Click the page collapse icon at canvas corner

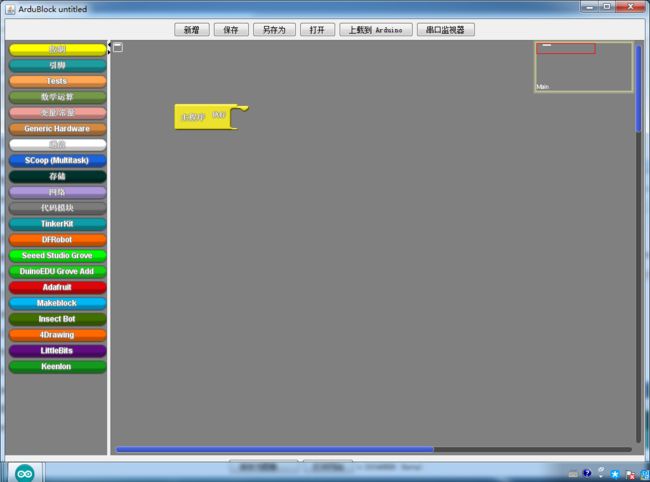point(118,47)
